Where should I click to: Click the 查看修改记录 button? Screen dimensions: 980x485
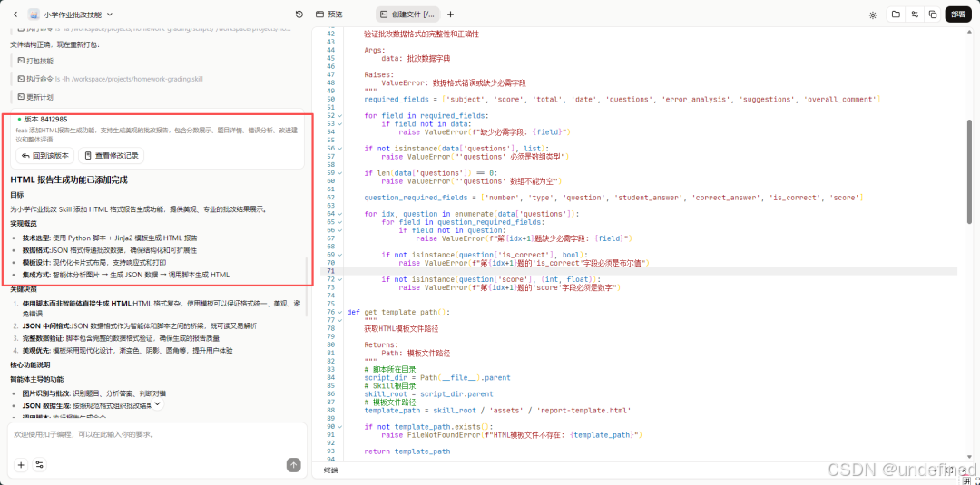(x=112, y=155)
